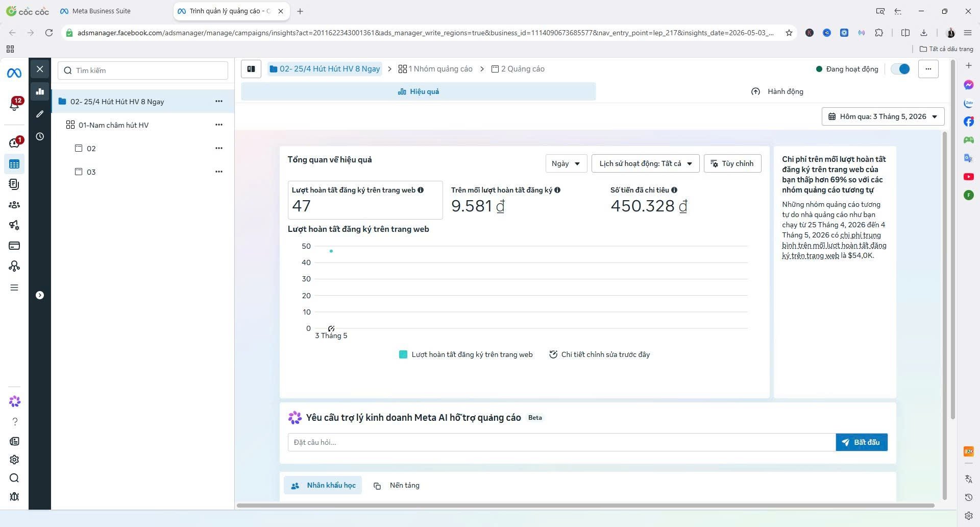Open more options for 01-Nam châm hút HV
The image size is (980, 527).
point(219,125)
